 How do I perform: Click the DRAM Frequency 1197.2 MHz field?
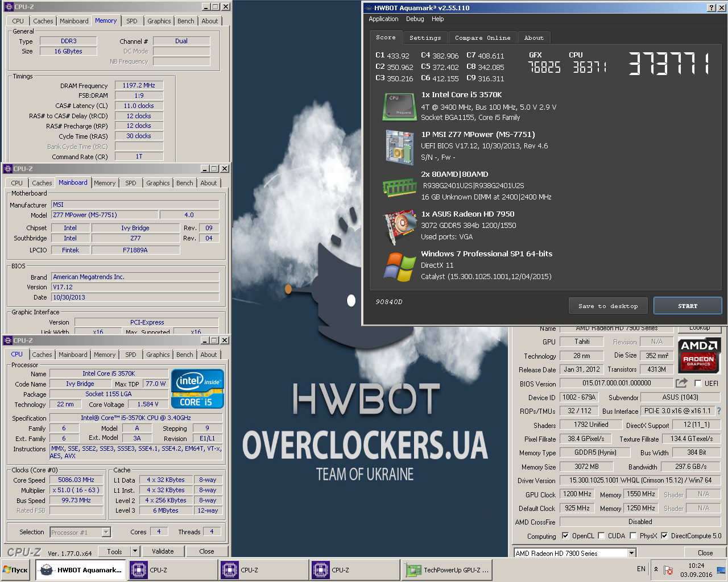click(x=139, y=85)
